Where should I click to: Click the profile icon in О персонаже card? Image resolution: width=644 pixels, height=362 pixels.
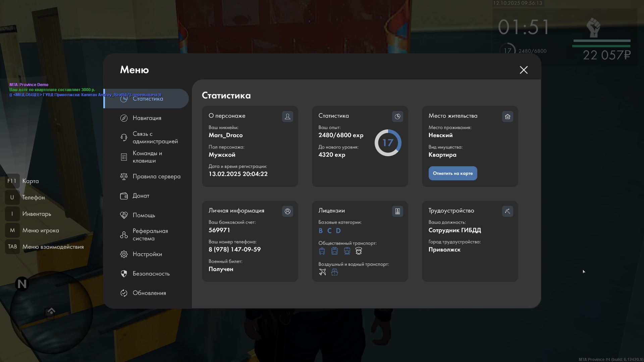[287, 116]
